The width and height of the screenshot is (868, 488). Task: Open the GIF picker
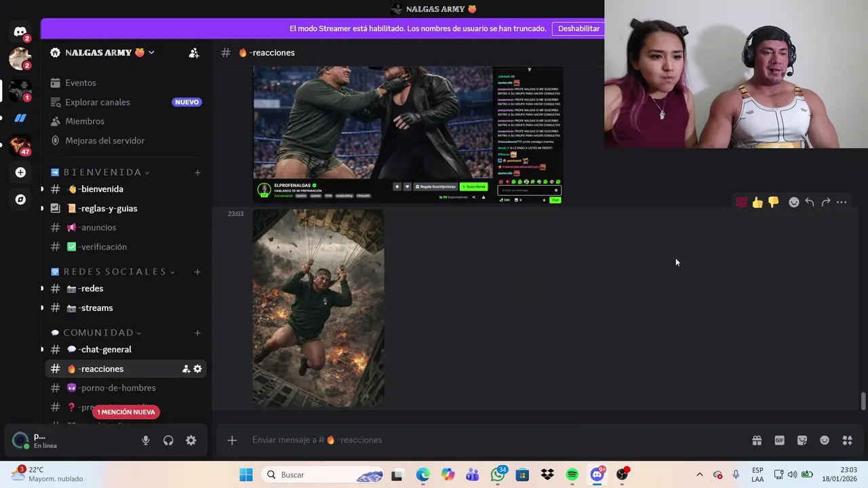[x=779, y=440]
